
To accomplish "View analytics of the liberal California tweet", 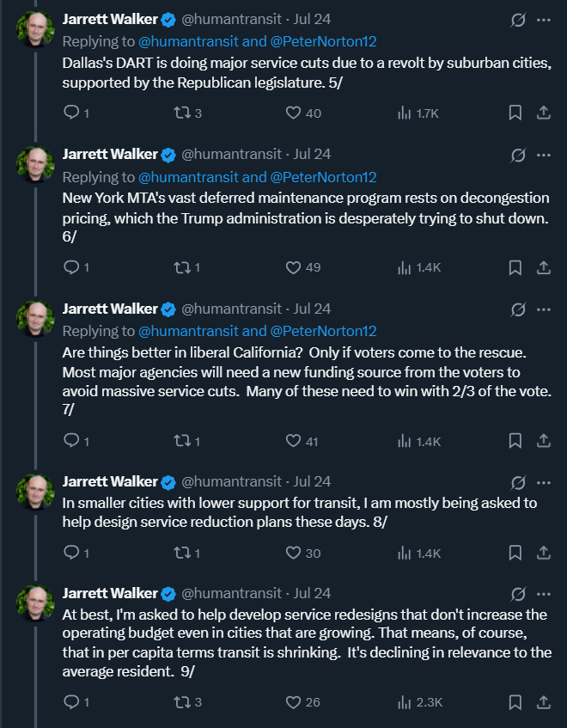I will (x=405, y=441).
